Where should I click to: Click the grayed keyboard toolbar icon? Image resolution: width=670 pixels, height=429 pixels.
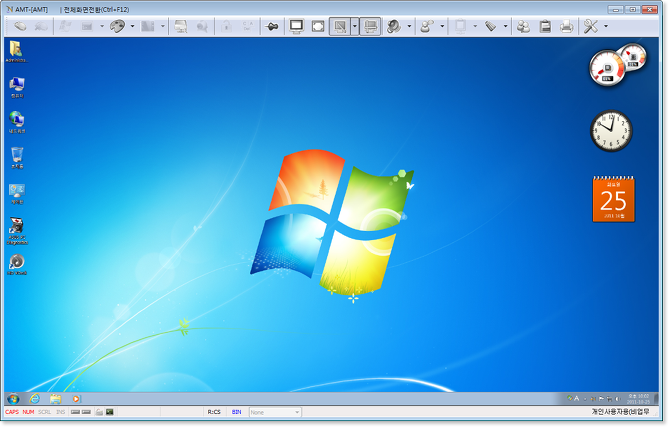(87, 26)
